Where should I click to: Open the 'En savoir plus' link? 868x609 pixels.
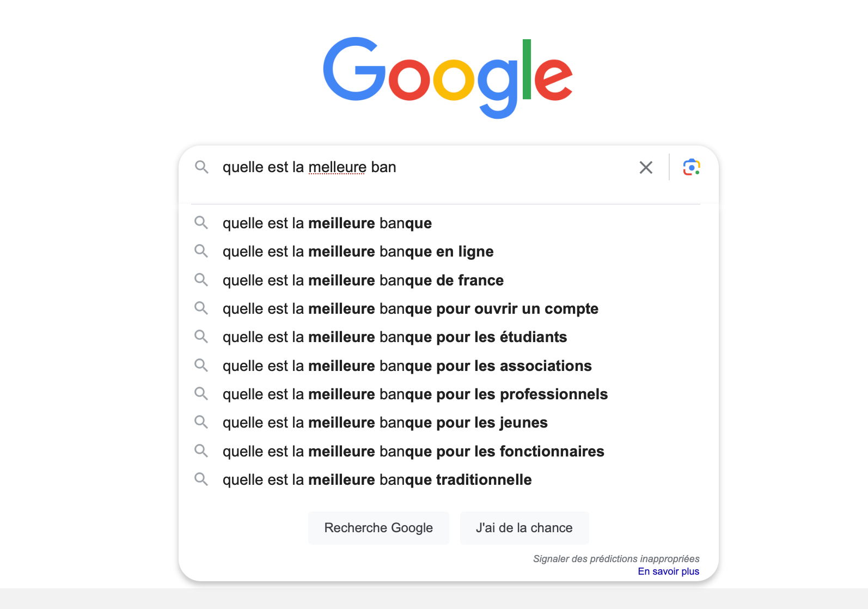669,571
